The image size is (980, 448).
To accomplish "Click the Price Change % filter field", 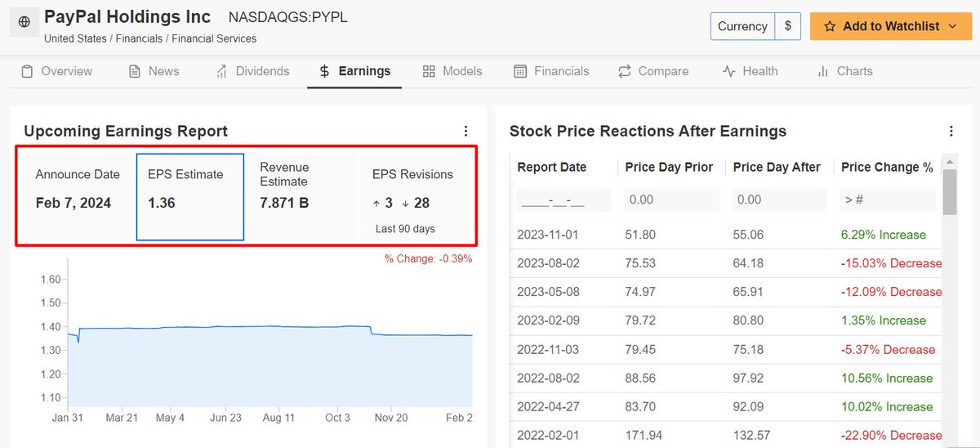I will click(888, 199).
